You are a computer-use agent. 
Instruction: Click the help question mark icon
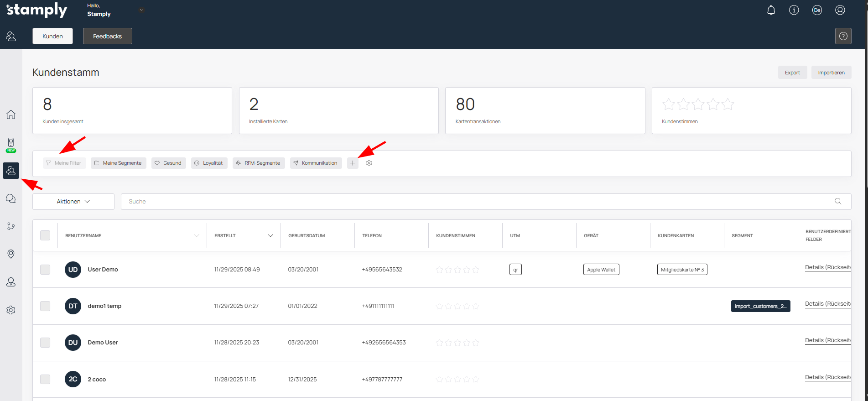tap(843, 36)
